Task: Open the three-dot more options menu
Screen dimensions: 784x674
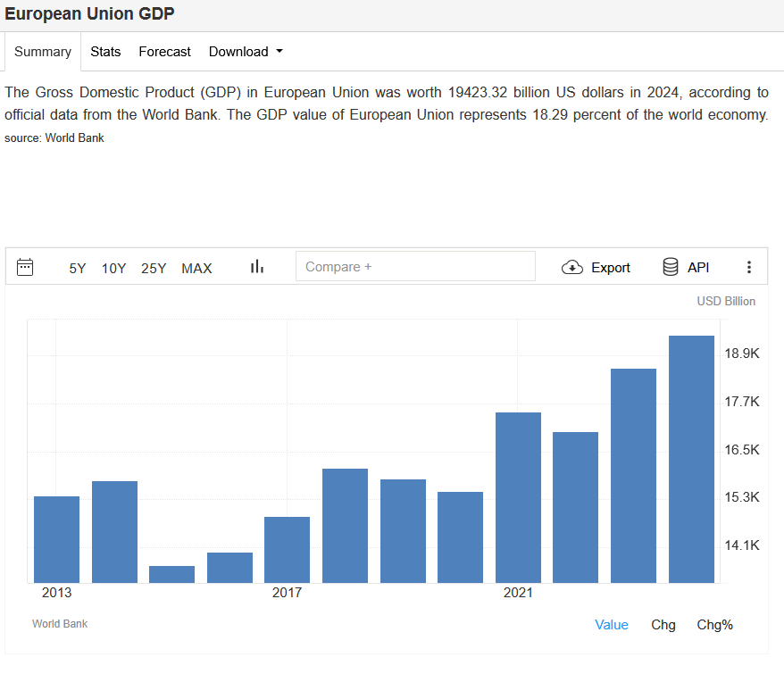Action: click(748, 267)
